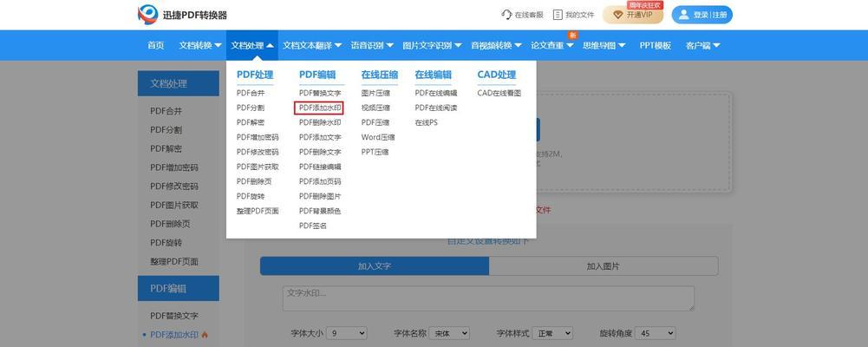Select 视频压缩 in the dropdown menu
This screenshot has height=347, width=868.
point(375,108)
